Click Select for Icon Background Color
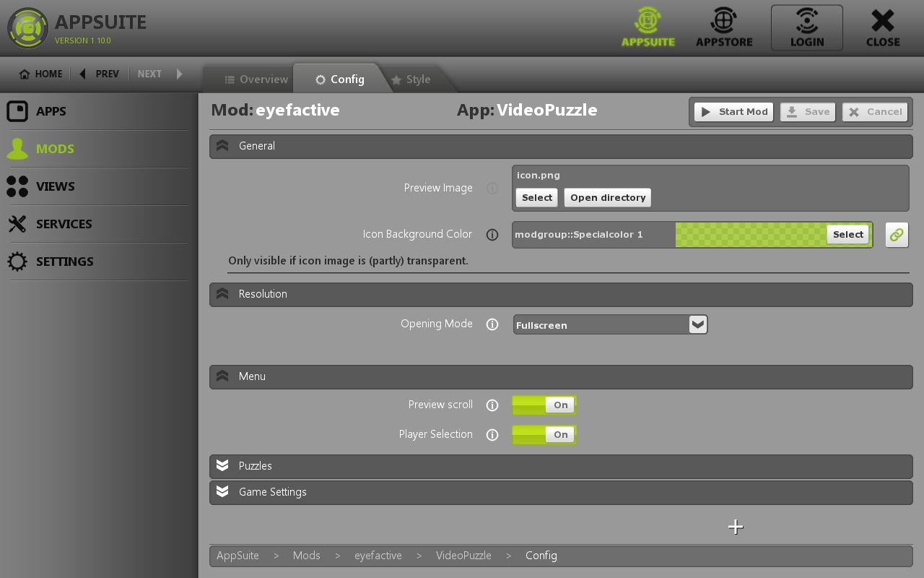The height and width of the screenshot is (578, 924). (848, 235)
